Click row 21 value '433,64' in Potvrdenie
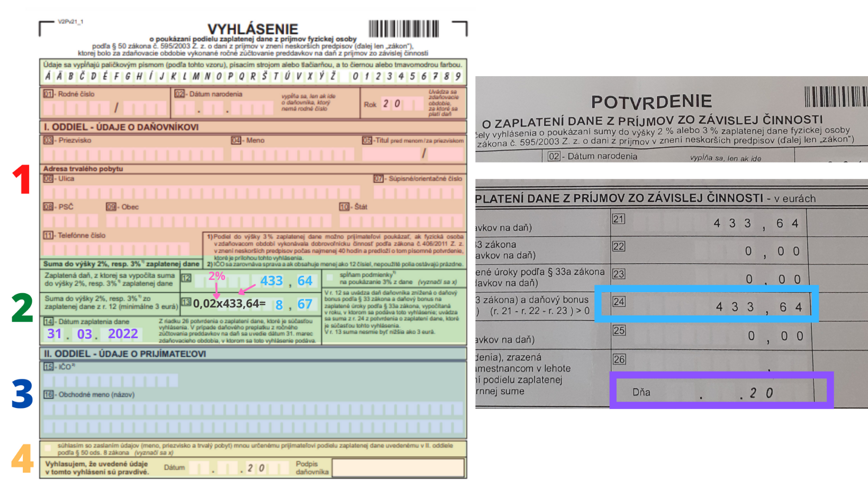The height and width of the screenshot is (489, 868). (x=756, y=223)
